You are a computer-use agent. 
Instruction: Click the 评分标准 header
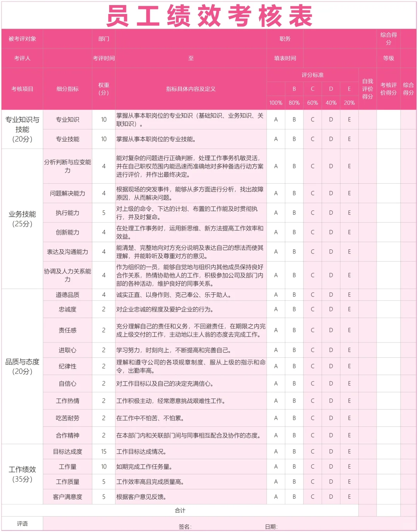pyautogui.click(x=313, y=75)
